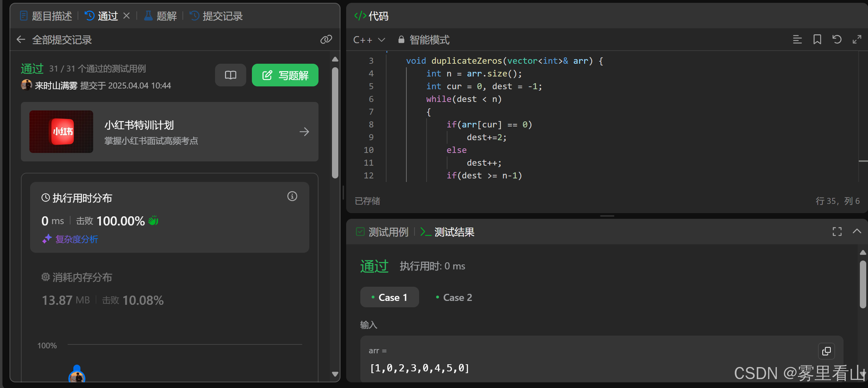The height and width of the screenshot is (388, 868).
Task: Open the 提交记录 tab
Action: point(216,16)
